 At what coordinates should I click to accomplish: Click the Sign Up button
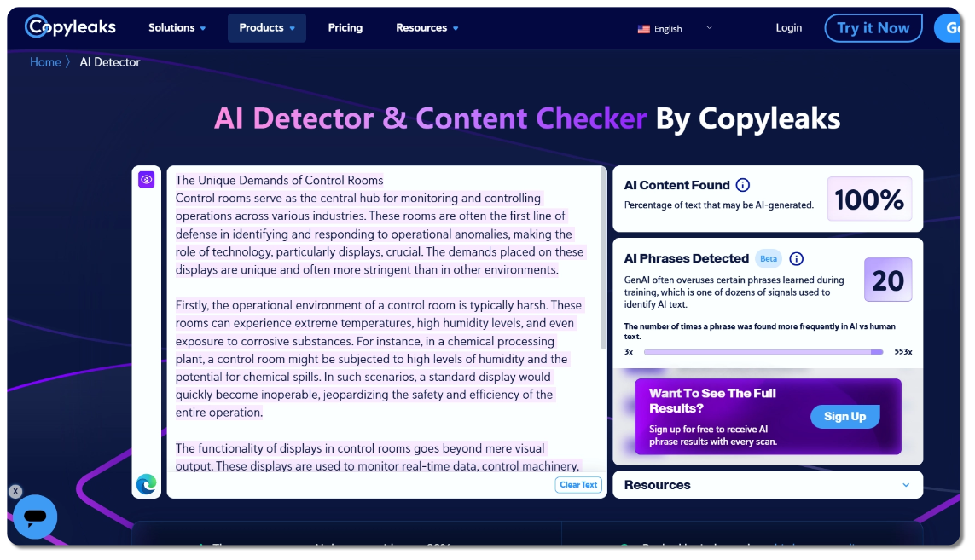(844, 416)
